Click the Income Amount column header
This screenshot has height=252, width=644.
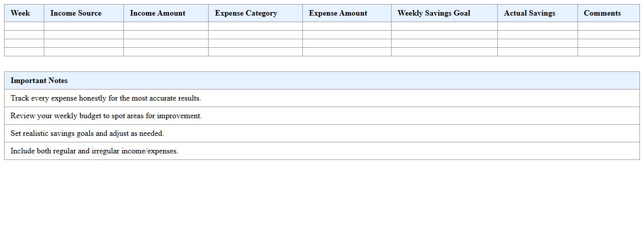[157, 13]
